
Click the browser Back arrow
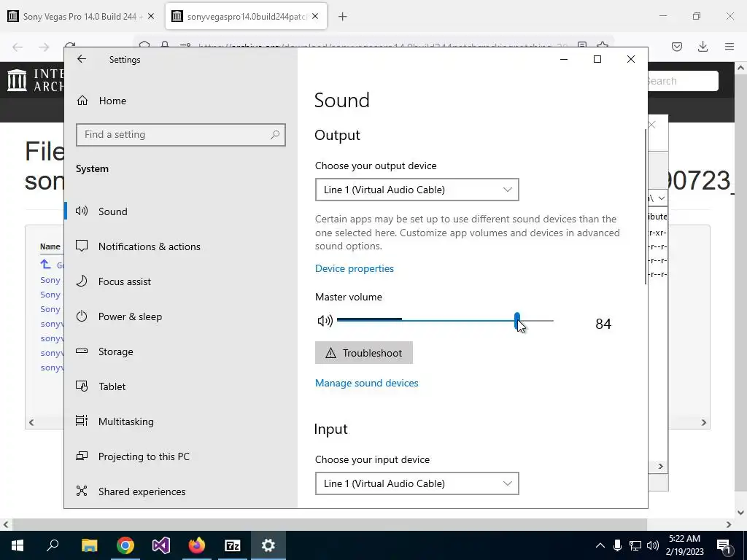coord(18,47)
